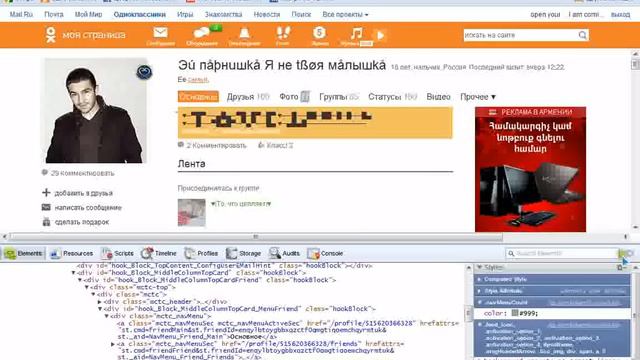Click the 'сделать подарок' link
Viewport: 640px width, 360px height.
click(82, 222)
